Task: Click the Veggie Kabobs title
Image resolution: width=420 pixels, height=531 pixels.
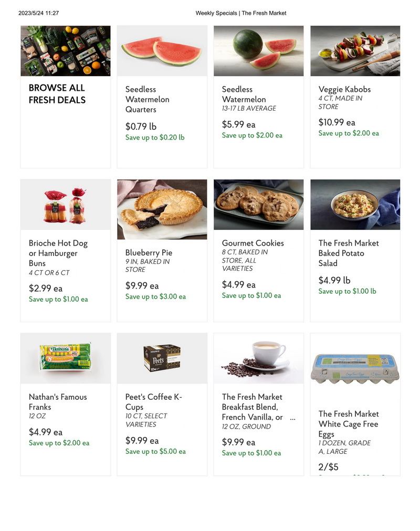Action: coord(344,89)
